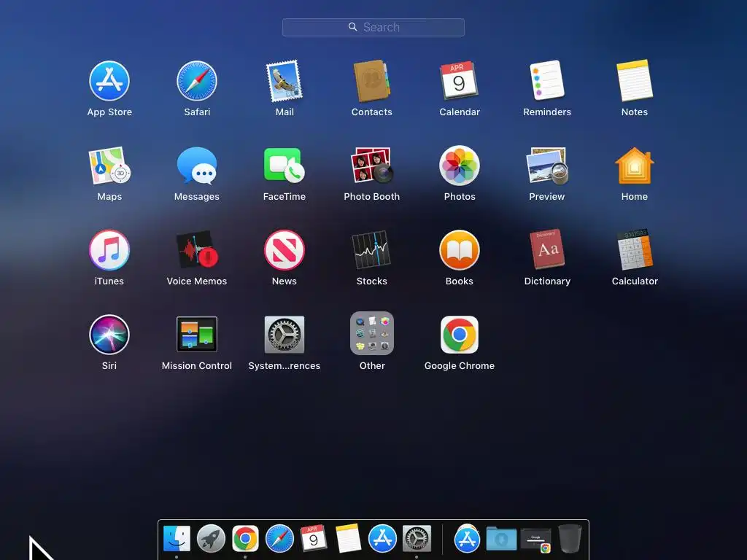Open the Books app
Image resolution: width=747 pixels, height=560 pixels.
[460, 250]
